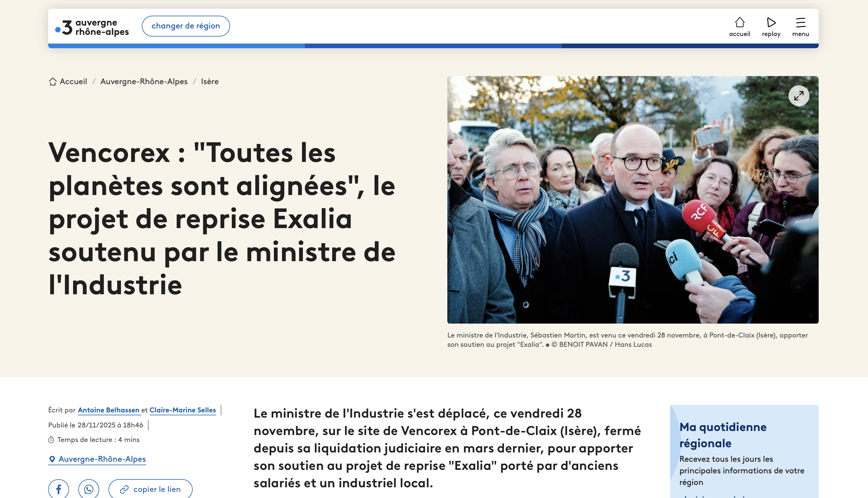The width and height of the screenshot is (868, 498).
Task: Click the France 3 logo
Action: pos(92,27)
